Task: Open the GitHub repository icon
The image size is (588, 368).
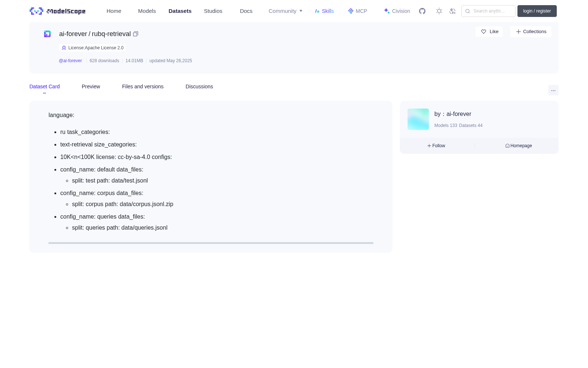Action: (422, 11)
